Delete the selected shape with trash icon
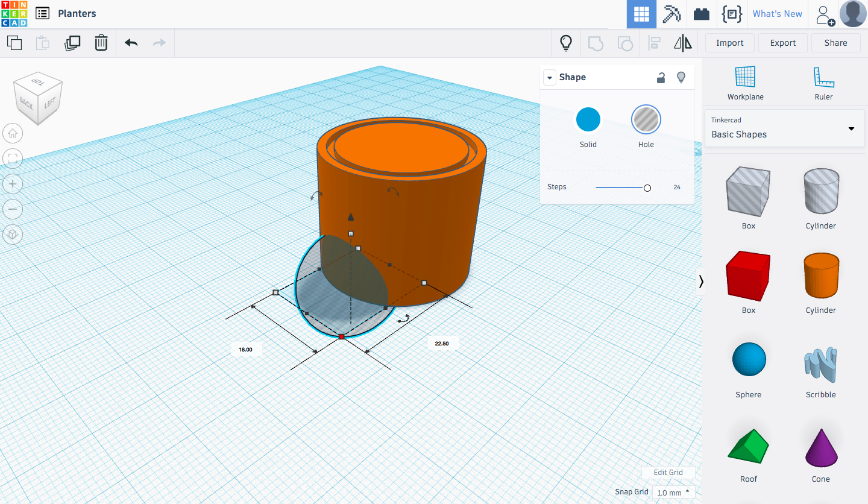The height and width of the screenshot is (504, 868). [x=101, y=43]
